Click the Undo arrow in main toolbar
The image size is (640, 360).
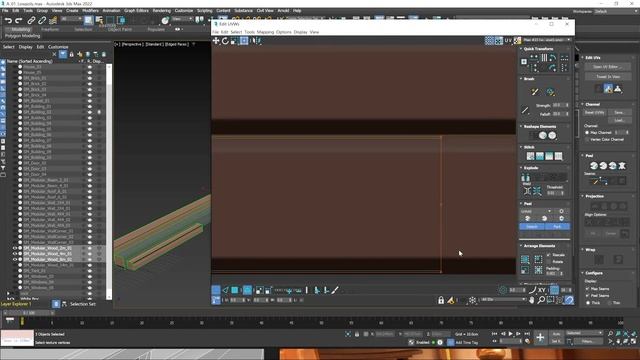pos(8,20)
